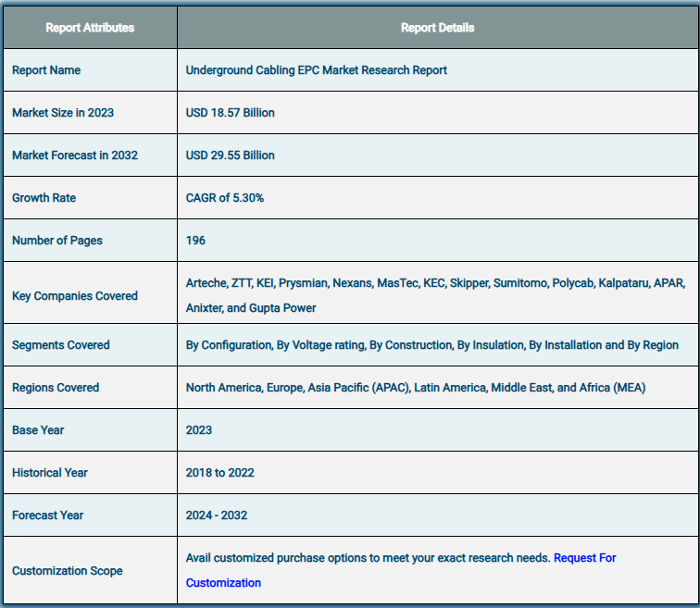Select the 'CAGR of 5.30%' value

225,198
